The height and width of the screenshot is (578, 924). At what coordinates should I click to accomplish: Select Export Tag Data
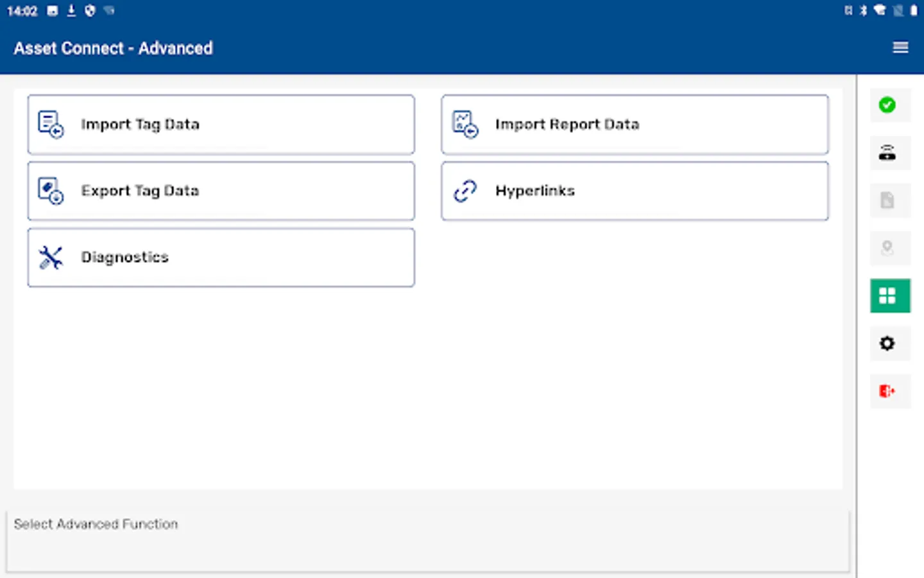[221, 191]
